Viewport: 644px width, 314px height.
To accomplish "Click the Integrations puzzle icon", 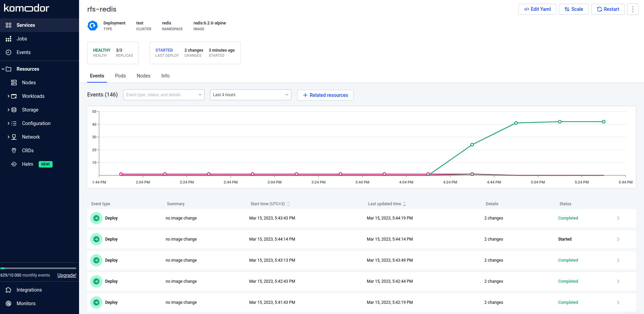I will tap(9, 290).
